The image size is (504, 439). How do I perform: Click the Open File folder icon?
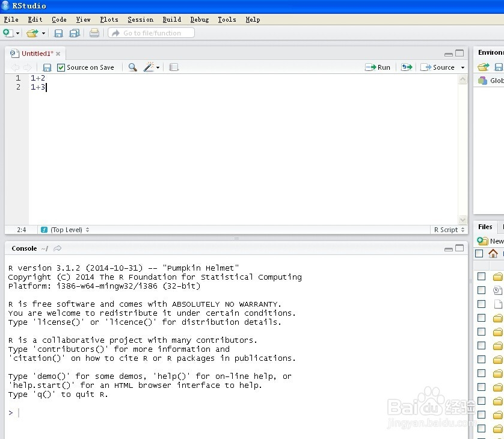coord(32,33)
